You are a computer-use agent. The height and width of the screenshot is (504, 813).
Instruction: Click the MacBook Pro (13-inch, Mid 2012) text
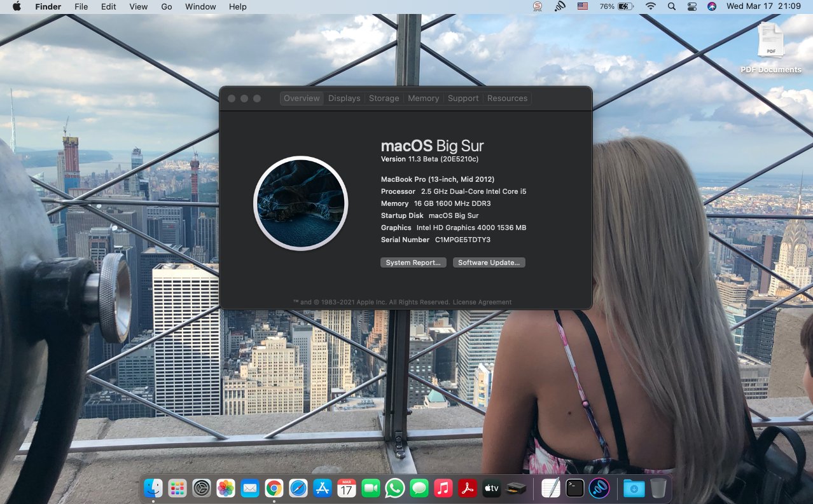click(438, 179)
